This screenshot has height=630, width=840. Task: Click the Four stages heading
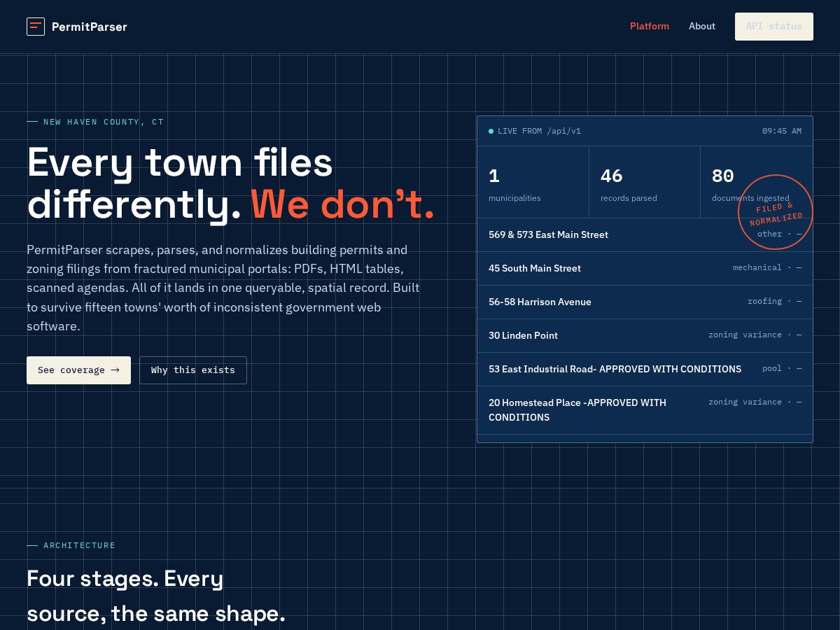[x=156, y=596]
